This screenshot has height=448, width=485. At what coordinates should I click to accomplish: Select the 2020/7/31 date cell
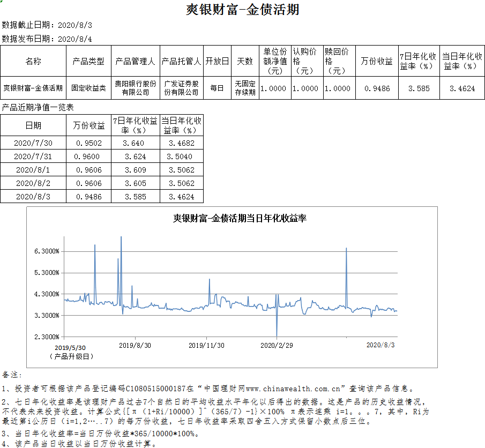coord(33,156)
